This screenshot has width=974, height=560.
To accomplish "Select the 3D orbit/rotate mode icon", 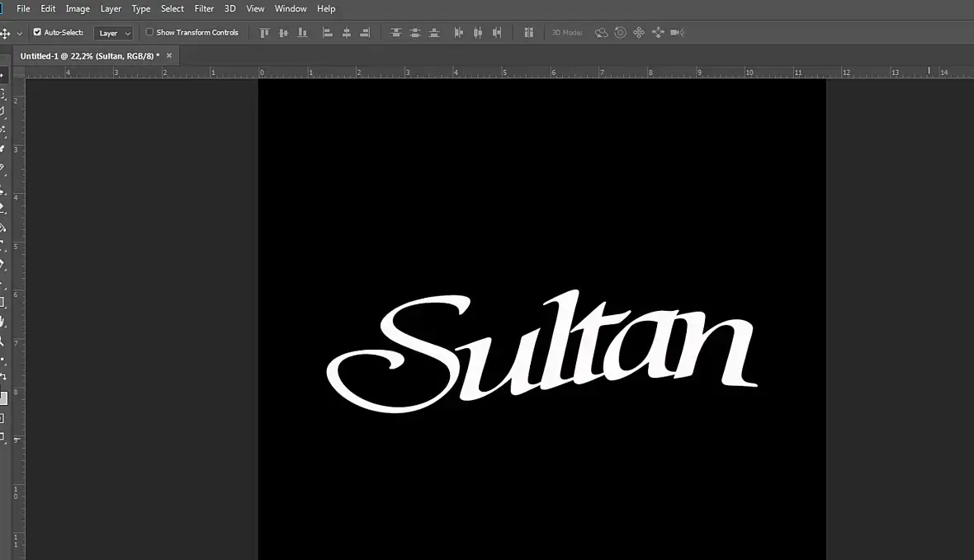I will click(x=601, y=33).
